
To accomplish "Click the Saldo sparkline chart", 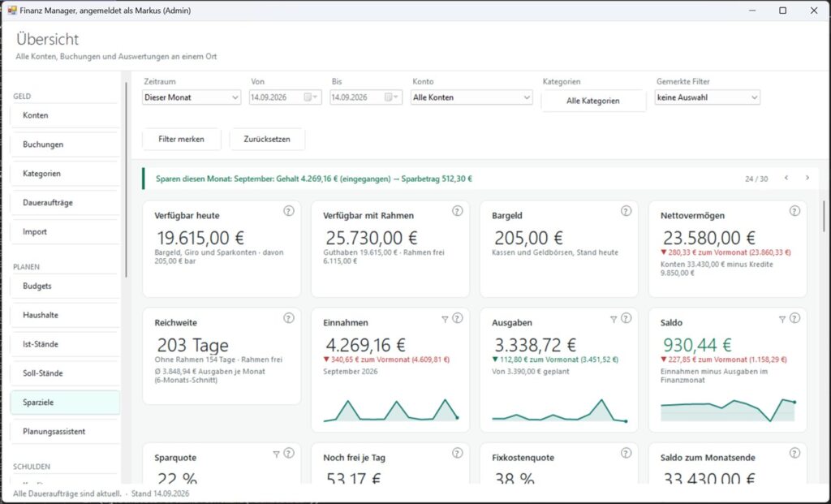I will 728,410.
